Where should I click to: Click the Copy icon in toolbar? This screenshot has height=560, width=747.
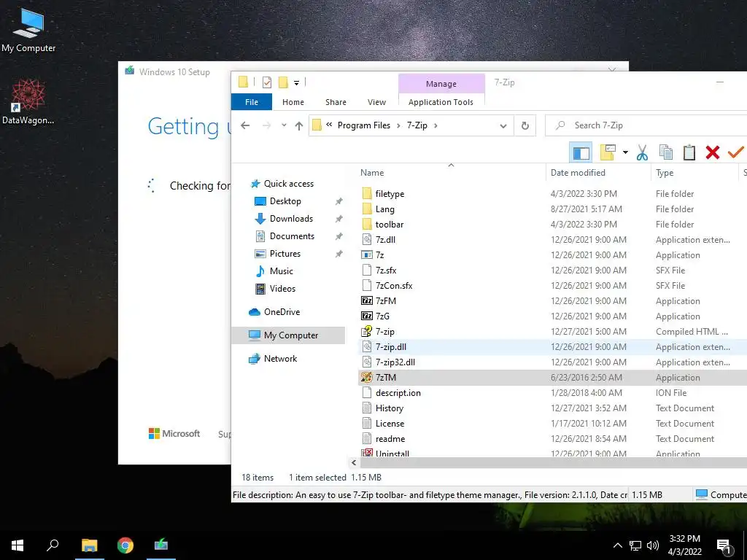pos(665,153)
